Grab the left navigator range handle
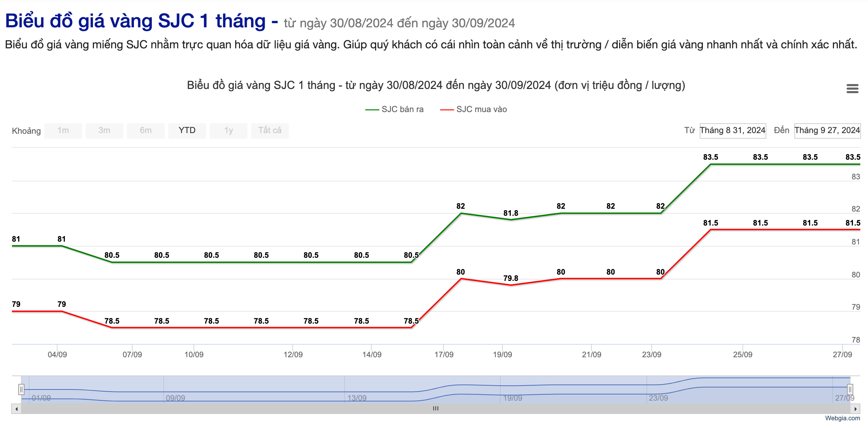Image resolution: width=868 pixels, height=428 pixels. click(21, 389)
